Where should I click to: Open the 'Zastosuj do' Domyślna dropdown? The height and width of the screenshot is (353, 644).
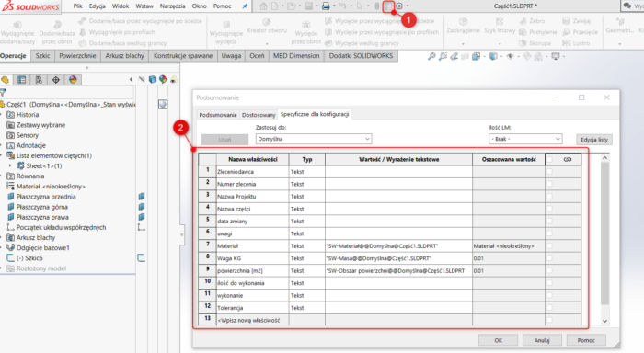click(314, 139)
